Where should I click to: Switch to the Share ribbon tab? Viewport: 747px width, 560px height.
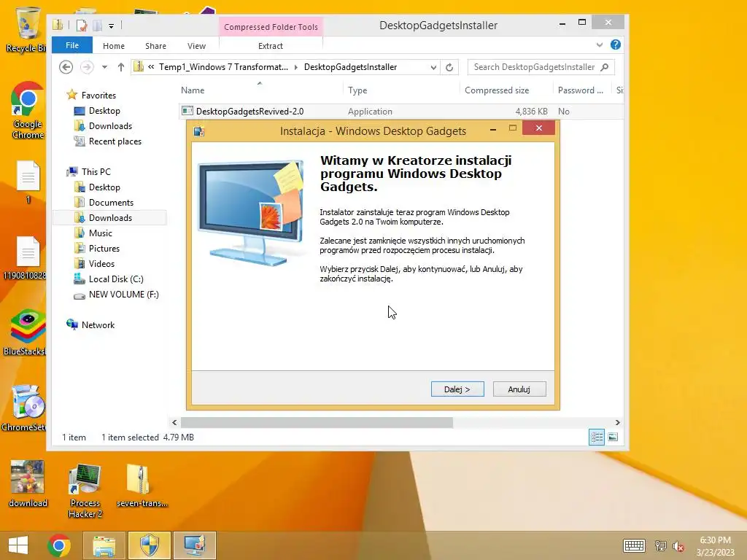coord(156,46)
